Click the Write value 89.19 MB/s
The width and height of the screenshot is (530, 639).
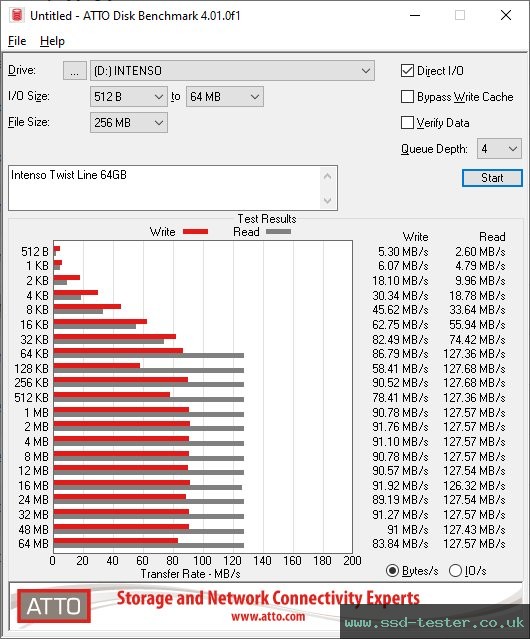pyautogui.click(x=400, y=500)
